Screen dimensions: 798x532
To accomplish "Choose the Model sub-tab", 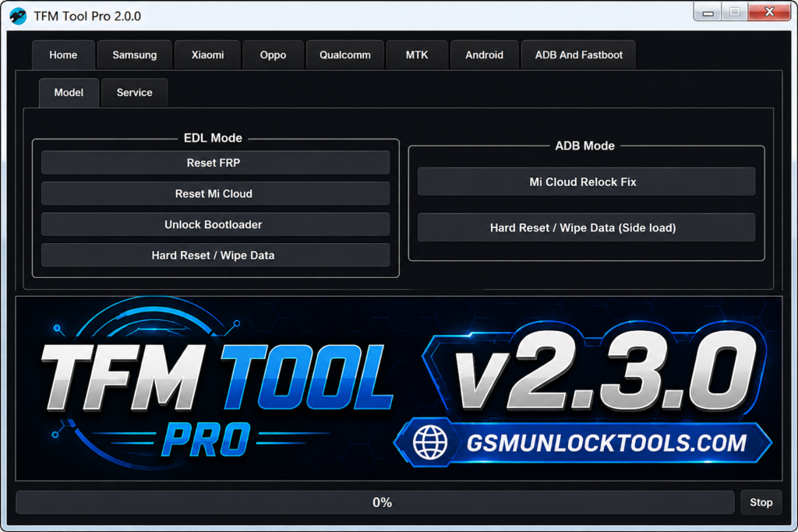I will pos(69,93).
